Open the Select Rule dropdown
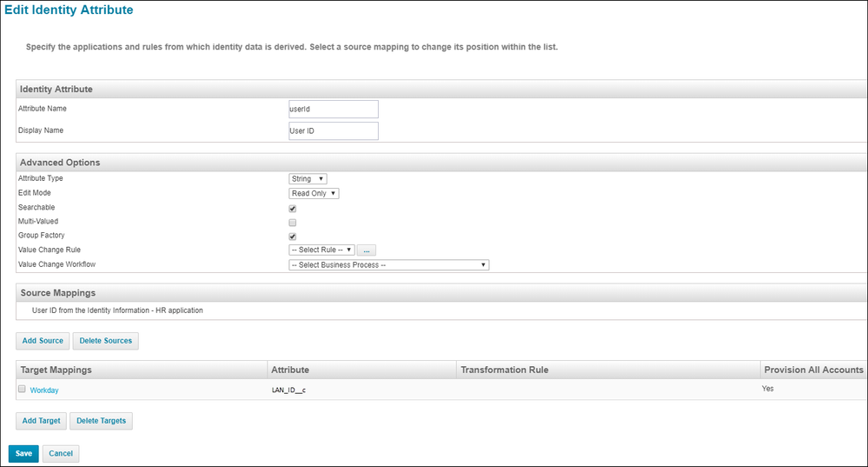868x467 pixels. pos(321,250)
